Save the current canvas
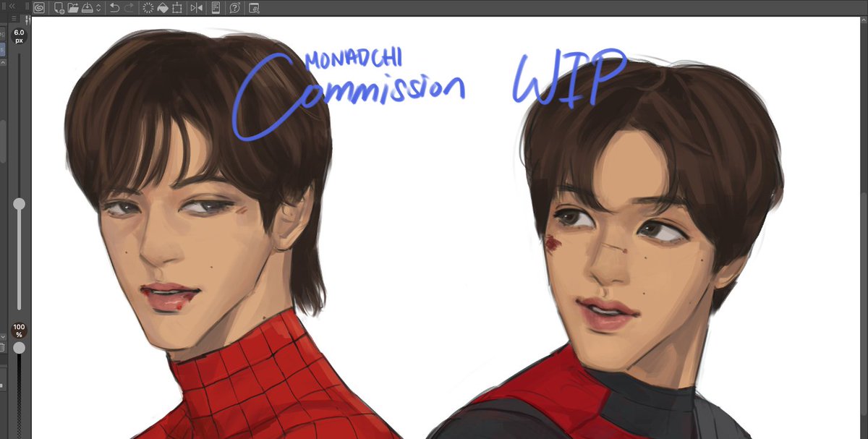Viewport: 868px width, 439px height. pyautogui.click(x=87, y=9)
